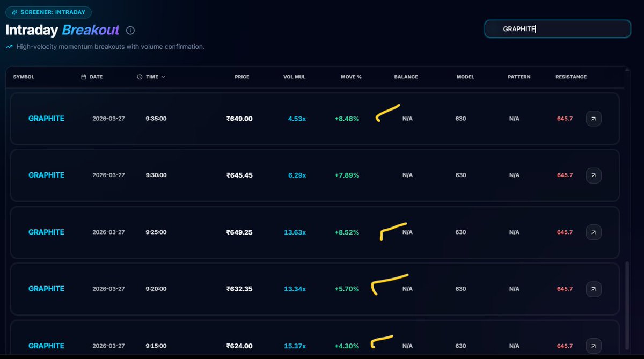Click the VOL MUL column header
Image resolution: width=644 pixels, height=359 pixels.
pos(295,77)
